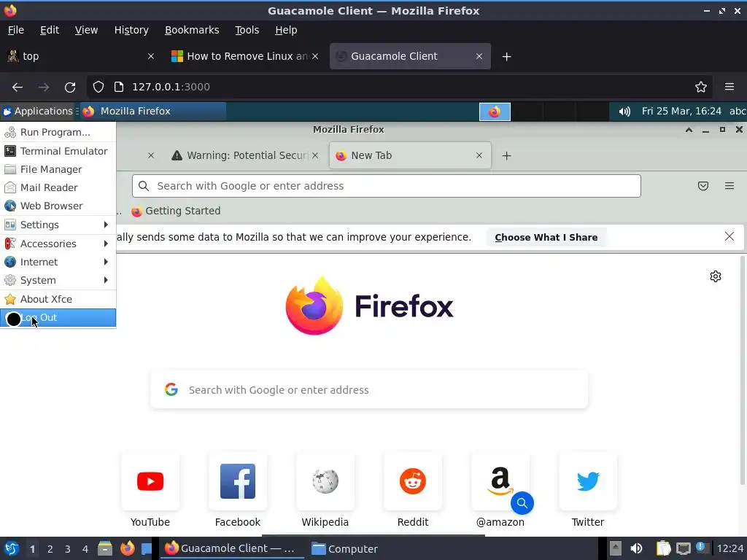Open Getting Started bookmark

(177, 211)
